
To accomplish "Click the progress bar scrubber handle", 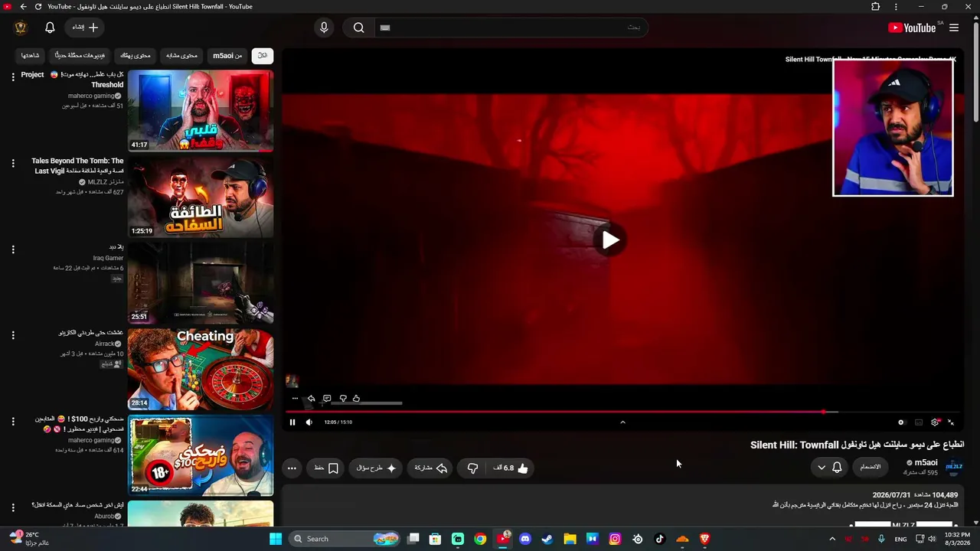I will pyautogui.click(x=824, y=412).
